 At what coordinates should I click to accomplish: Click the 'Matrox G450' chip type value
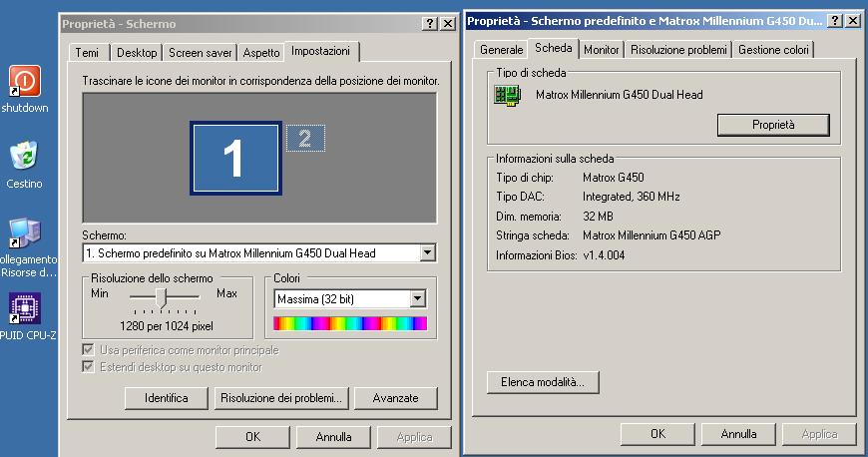(614, 178)
